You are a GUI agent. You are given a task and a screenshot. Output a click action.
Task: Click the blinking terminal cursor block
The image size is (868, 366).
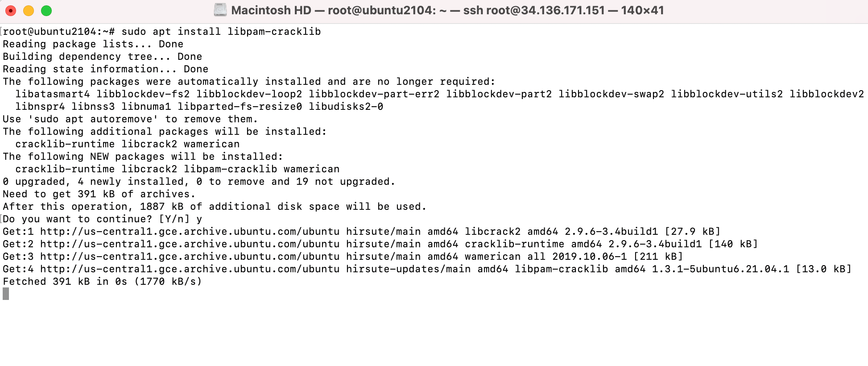coord(4,294)
